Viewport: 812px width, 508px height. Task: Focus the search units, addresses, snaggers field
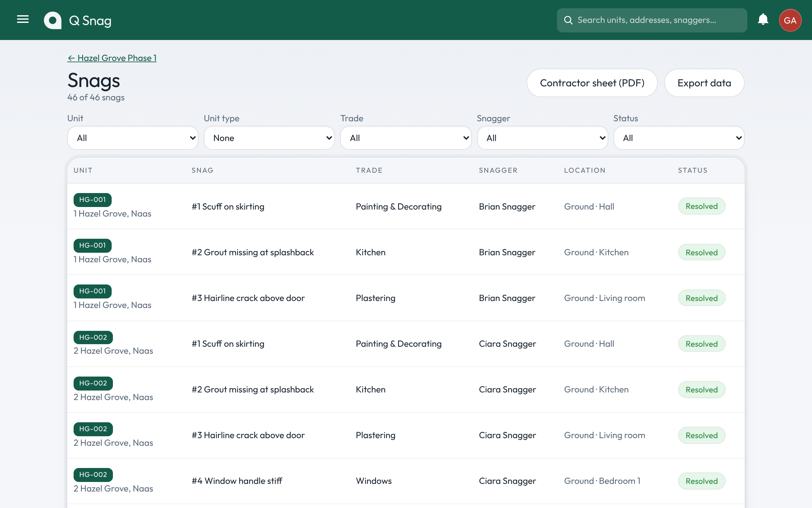(x=652, y=20)
